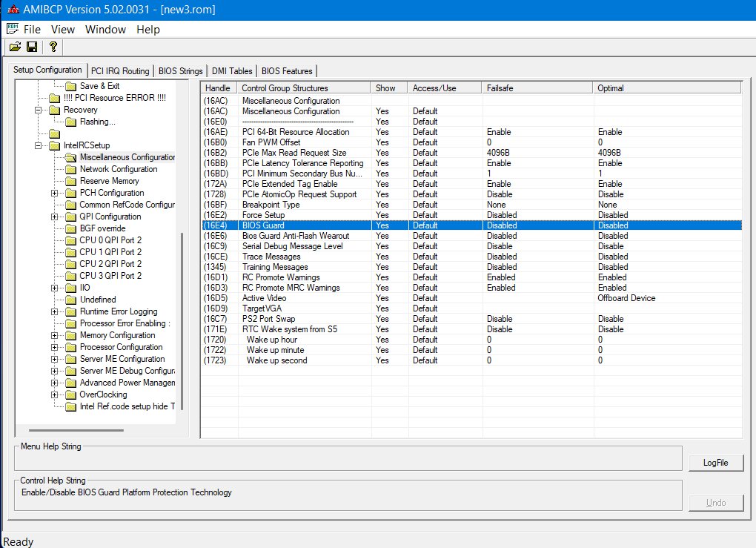
Task: Switch to the BIOS Strings tab
Action: pyautogui.click(x=180, y=71)
